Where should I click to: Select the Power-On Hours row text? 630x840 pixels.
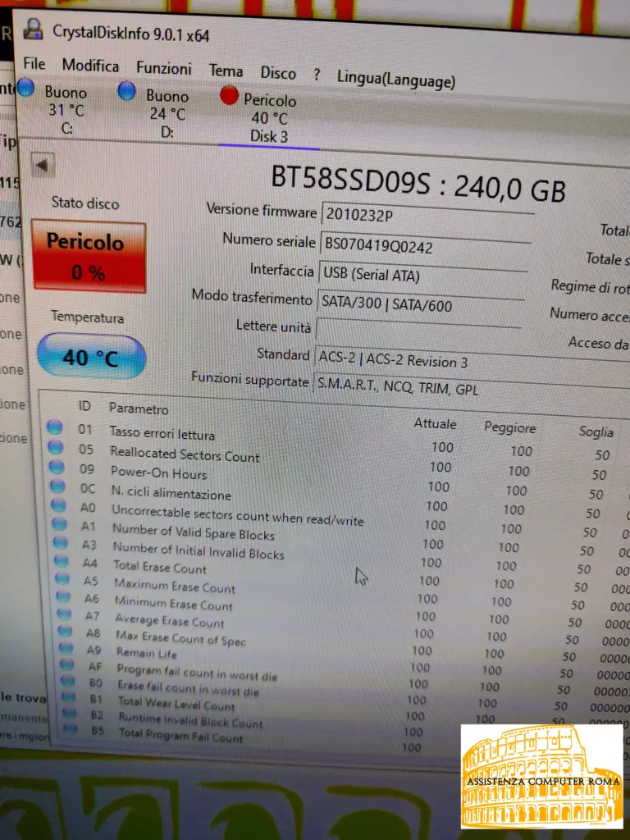click(158, 472)
